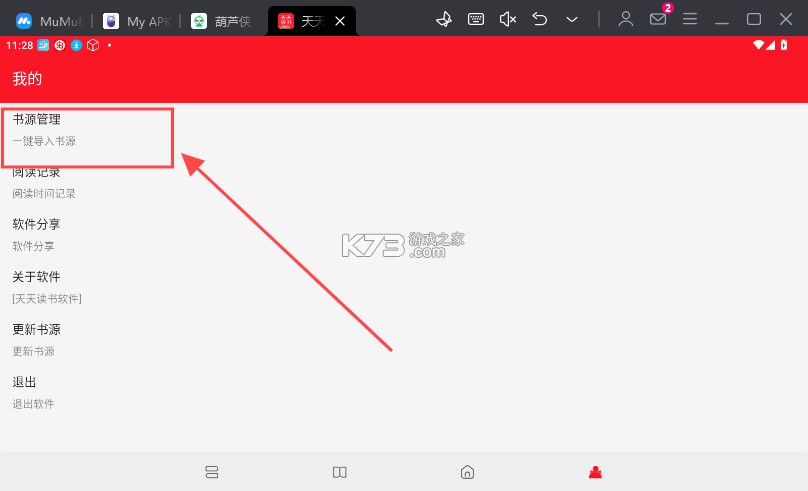Click the battery status icon

point(784,45)
